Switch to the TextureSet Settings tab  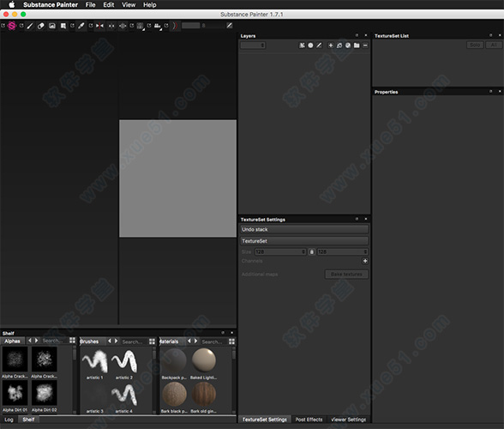pos(265,420)
